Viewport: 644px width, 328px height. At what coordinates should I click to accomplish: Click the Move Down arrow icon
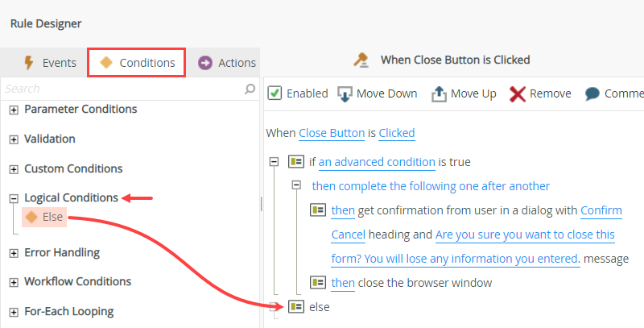pos(345,93)
